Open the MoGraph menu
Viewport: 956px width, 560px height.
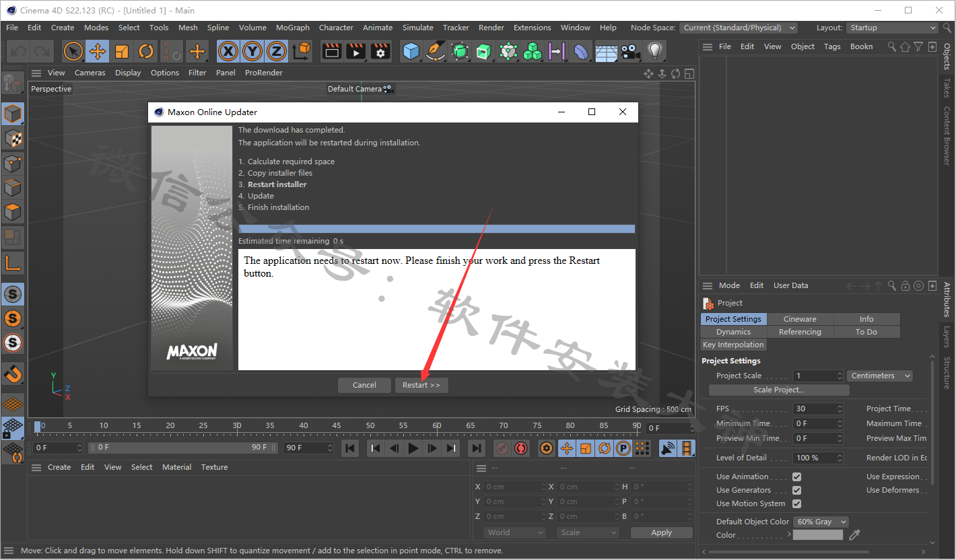click(x=293, y=28)
